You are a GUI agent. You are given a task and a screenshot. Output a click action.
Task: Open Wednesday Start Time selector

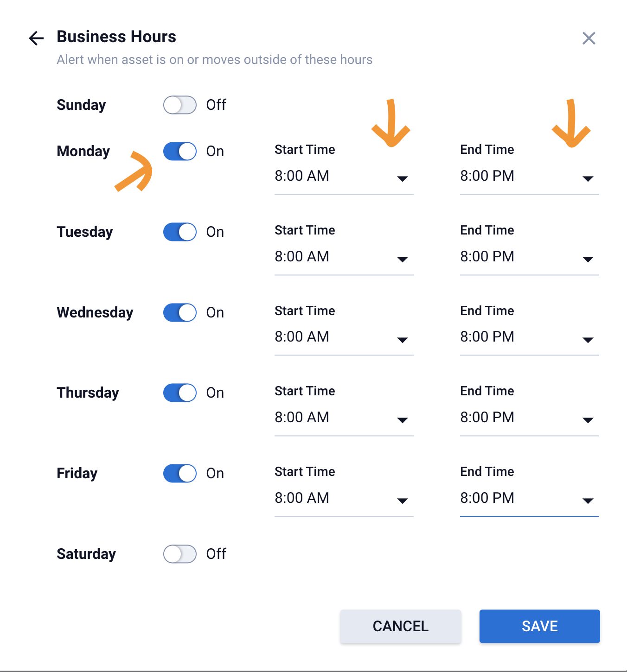pos(343,337)
